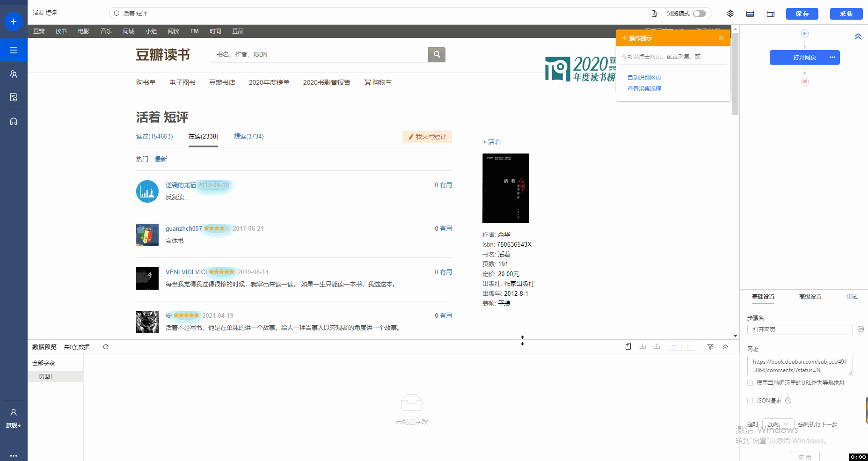This screenshot has width=868, height=461.
Task: Click the side-panel layout icon
Action: click(771, 14)
